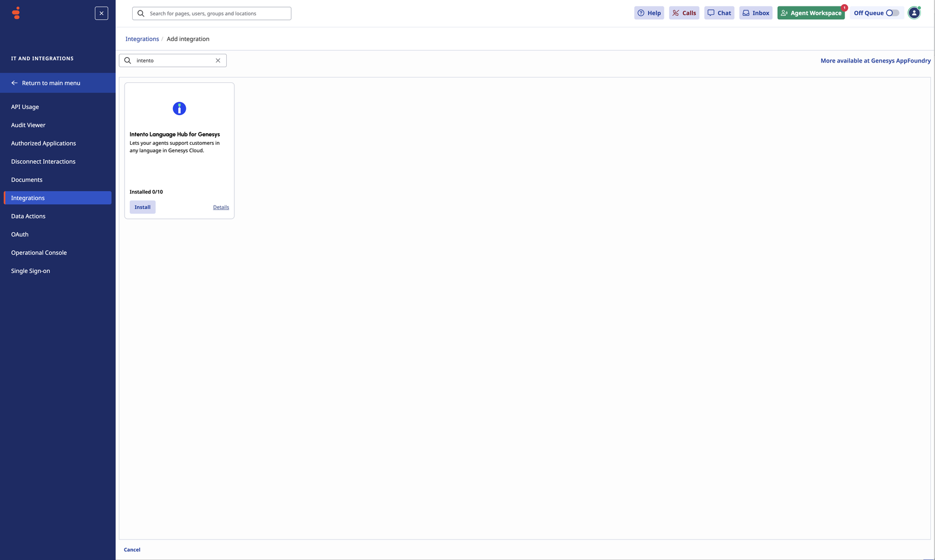Open Disconnect Interactions
The image size is (935, 560).
point(43,162)
